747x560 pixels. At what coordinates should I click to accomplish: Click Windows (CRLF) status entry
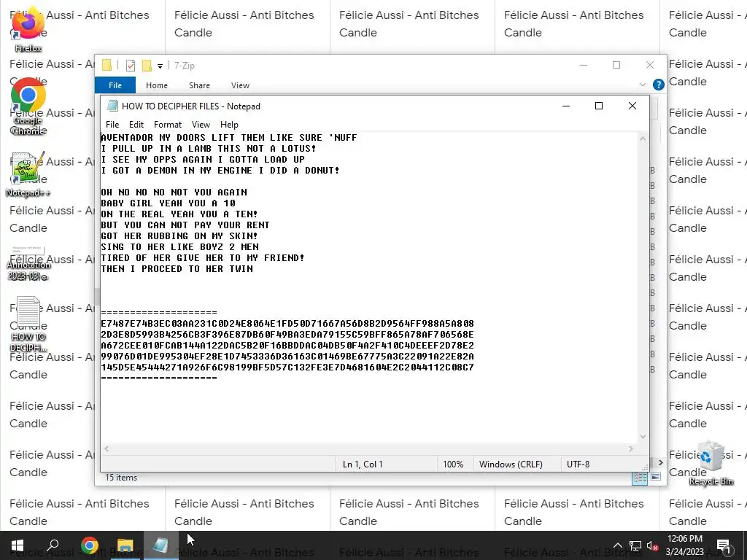tap(511, 464)
